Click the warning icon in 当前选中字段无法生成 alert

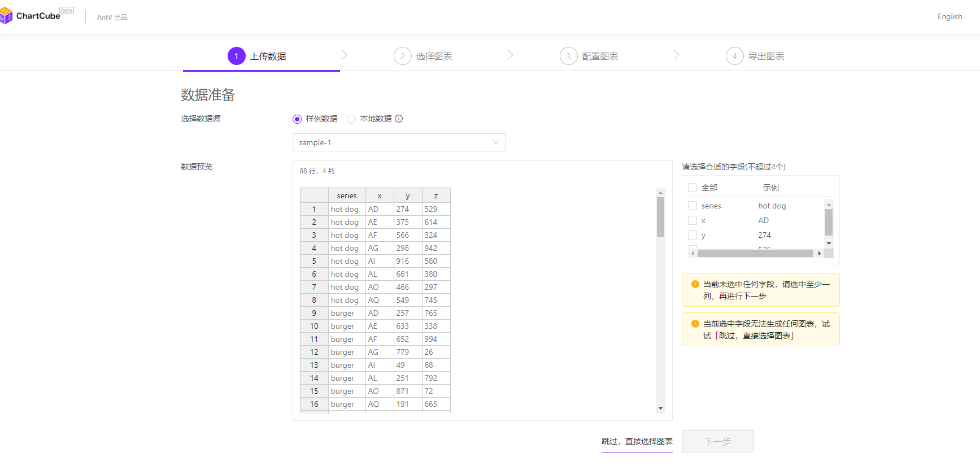click(x=695, y=324)
